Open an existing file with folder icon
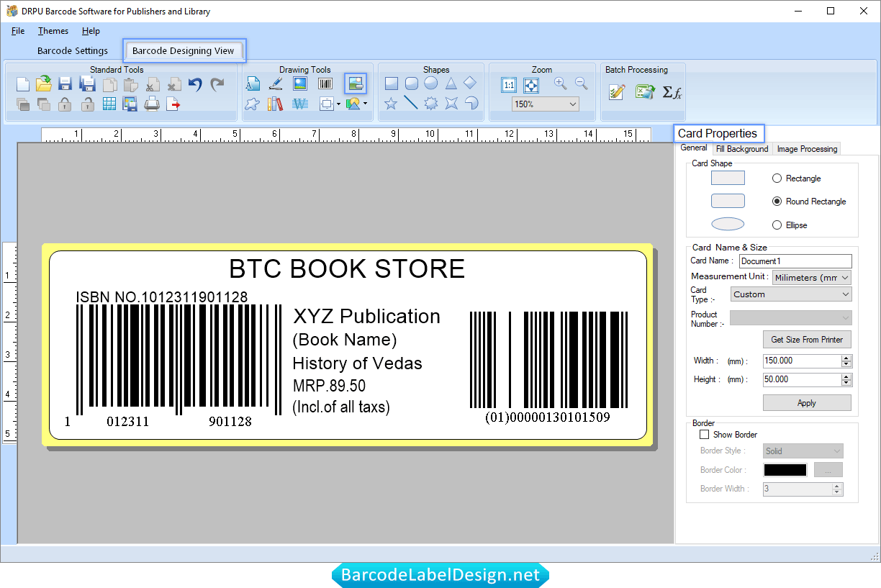 [44, 83]
